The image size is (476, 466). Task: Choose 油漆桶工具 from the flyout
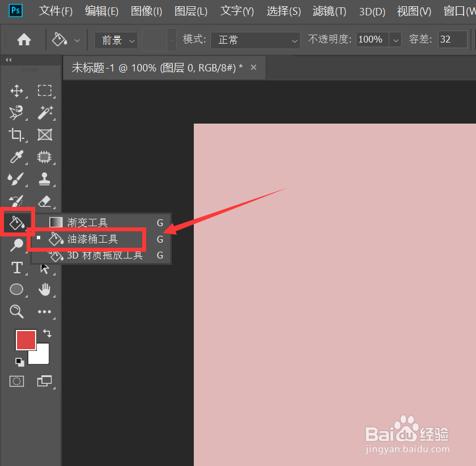click(x=101, y=239)
